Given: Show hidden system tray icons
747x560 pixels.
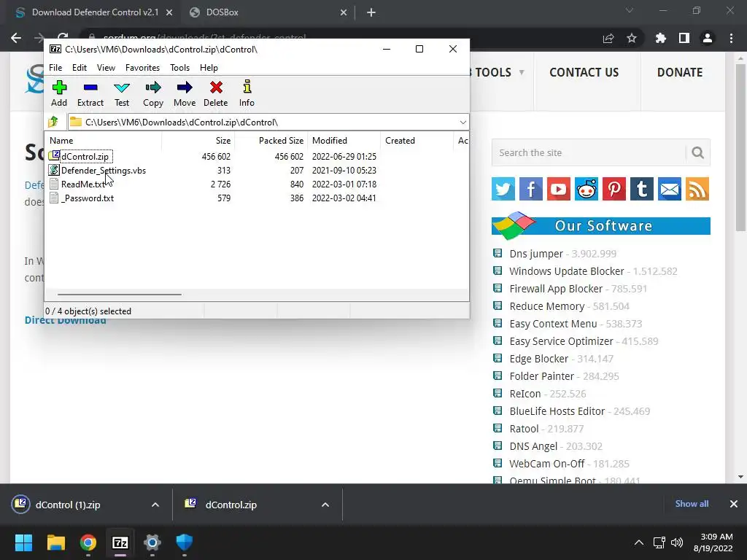Looking at the screenshot, I should [639, 542].
